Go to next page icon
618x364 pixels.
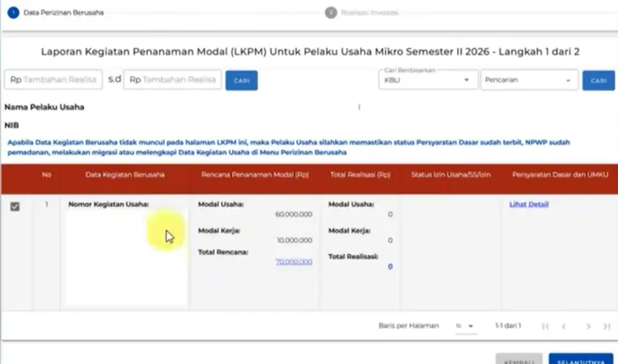[588, 326]
